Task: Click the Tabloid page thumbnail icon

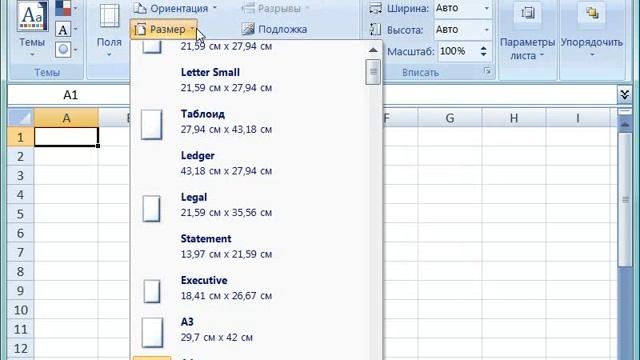Action: pyautogui.click(x=152, y=124)
